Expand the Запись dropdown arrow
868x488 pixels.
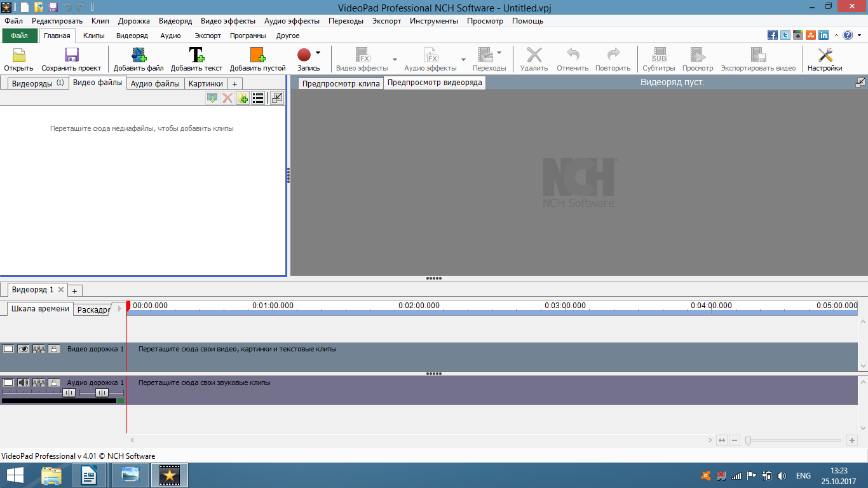(318, 53)
